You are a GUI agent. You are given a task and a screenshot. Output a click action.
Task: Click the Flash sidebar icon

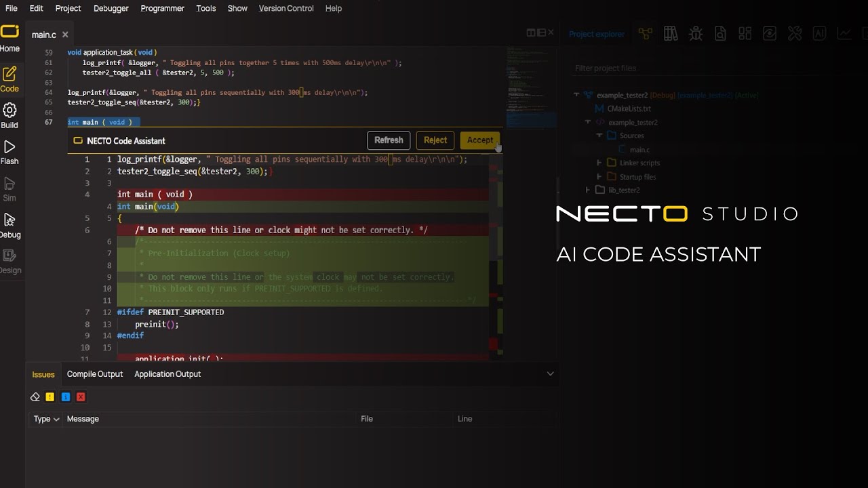click(9, 152)
